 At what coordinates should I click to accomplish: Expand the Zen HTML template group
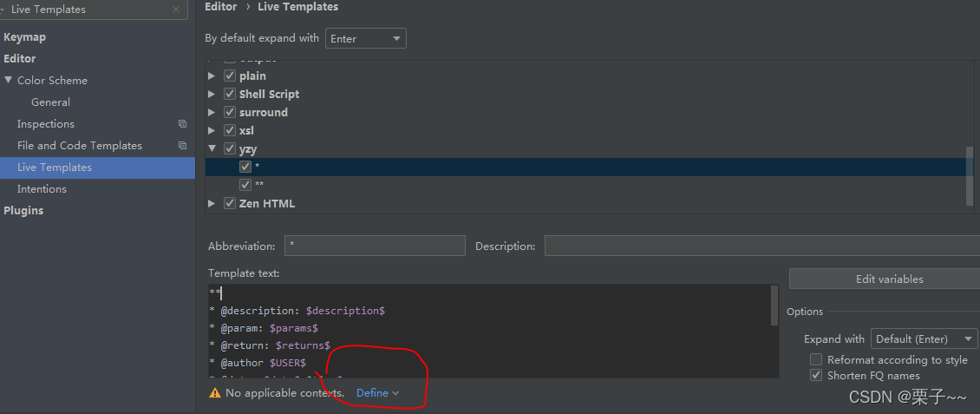[212, 203]
